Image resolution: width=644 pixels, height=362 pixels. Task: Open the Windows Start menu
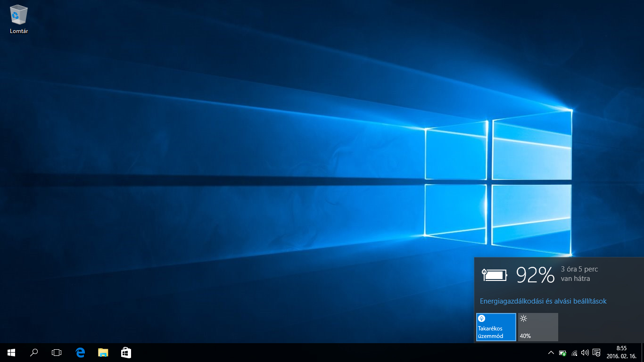11,353
